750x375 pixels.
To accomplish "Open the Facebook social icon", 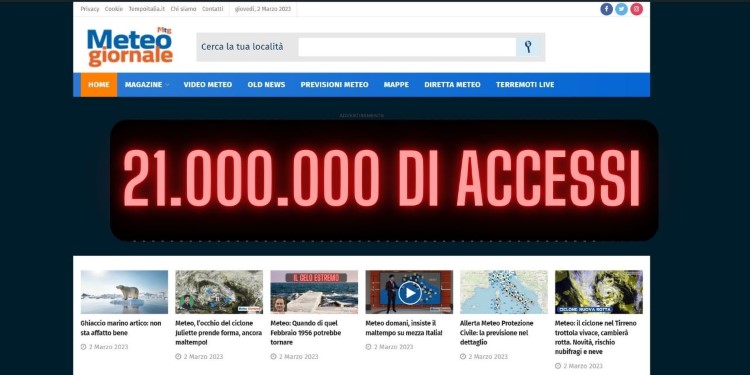I will (607, 9).
